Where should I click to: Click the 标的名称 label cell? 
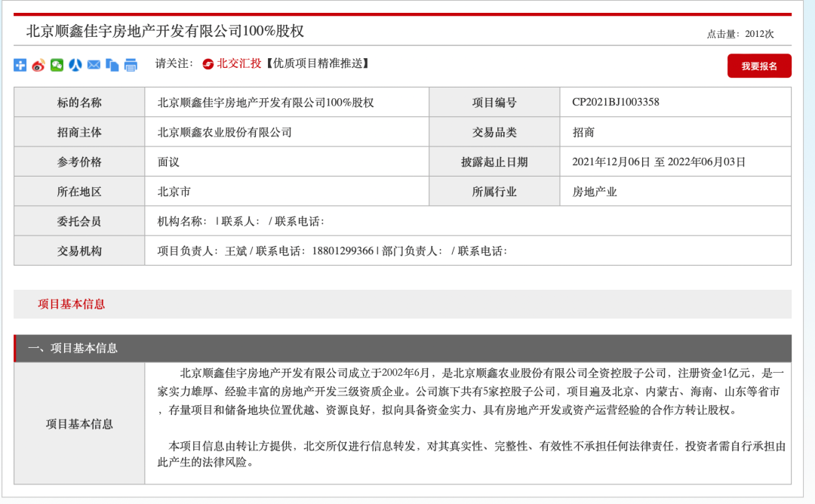79,103
